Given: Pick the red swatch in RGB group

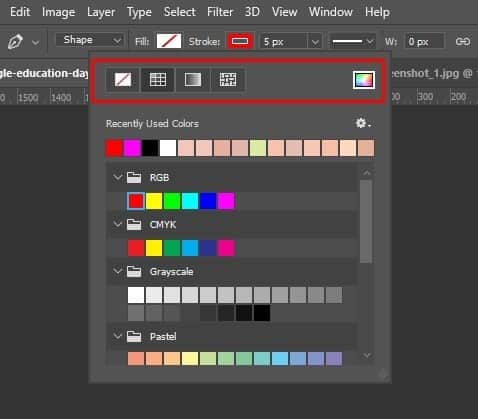Looking at the screenshot, I should click(136, 201).
